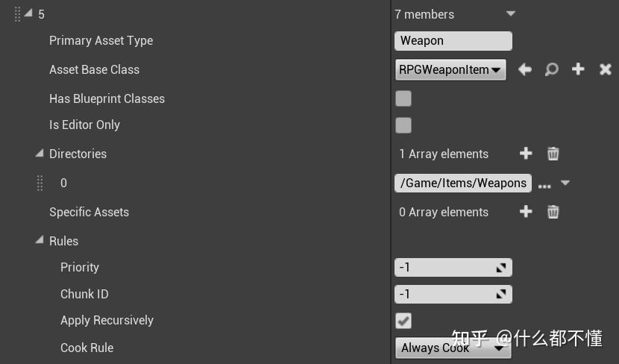Clear Asset Base Class with X icon
619x364 pixels.
[605, 69]
